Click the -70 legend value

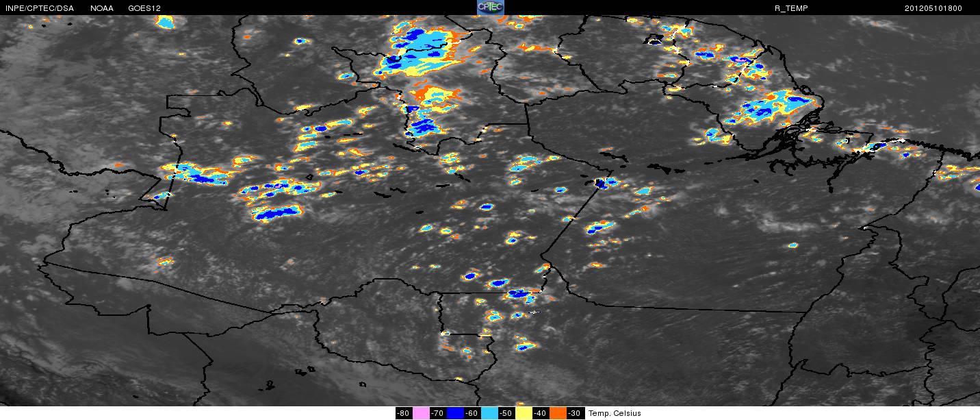[438, 413]
